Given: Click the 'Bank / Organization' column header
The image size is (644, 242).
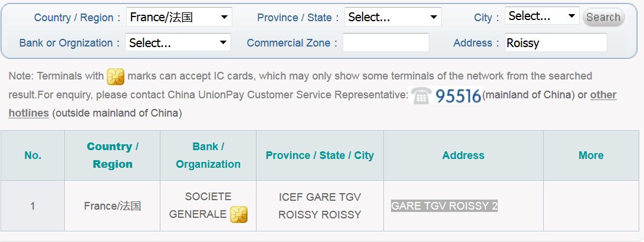Looking at the screenshot, I should (x=208, y=155).
